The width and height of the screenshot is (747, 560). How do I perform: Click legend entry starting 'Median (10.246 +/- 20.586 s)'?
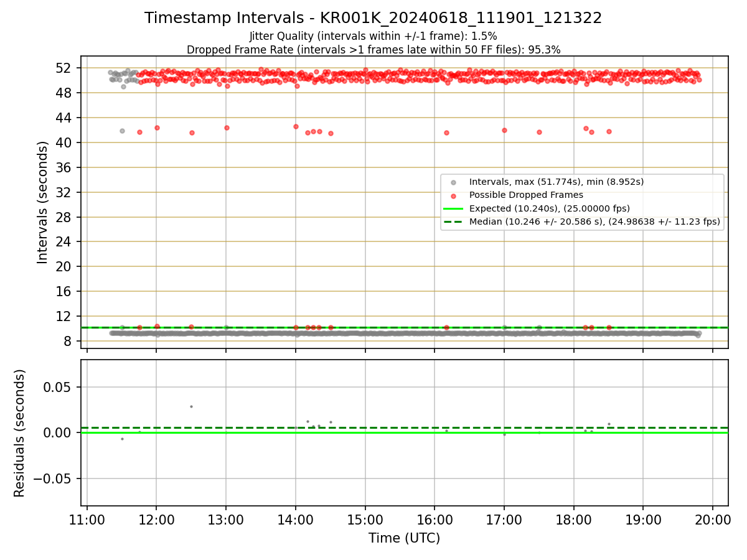(x=594, y=222)
